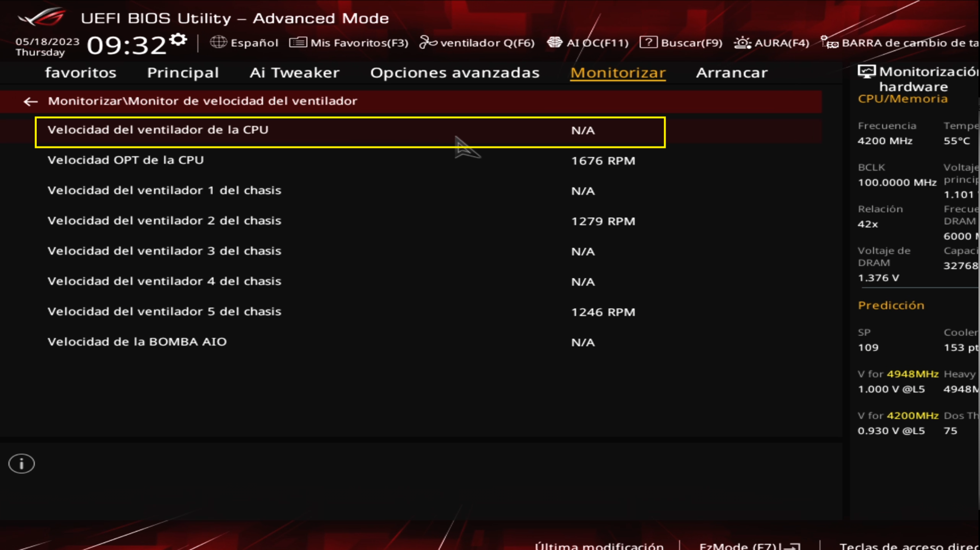
Task: Open the Buscar search icon
Action: (649, 43)
